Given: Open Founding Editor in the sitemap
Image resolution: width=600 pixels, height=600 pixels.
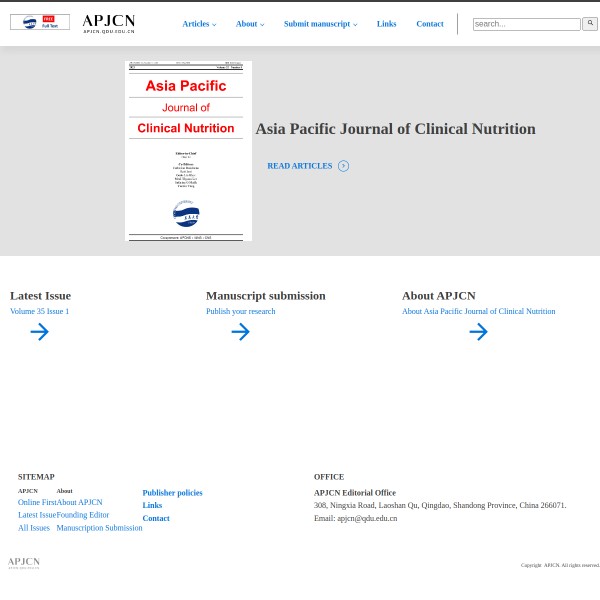Looking at the screenshot, I should [x=83, y=515].
